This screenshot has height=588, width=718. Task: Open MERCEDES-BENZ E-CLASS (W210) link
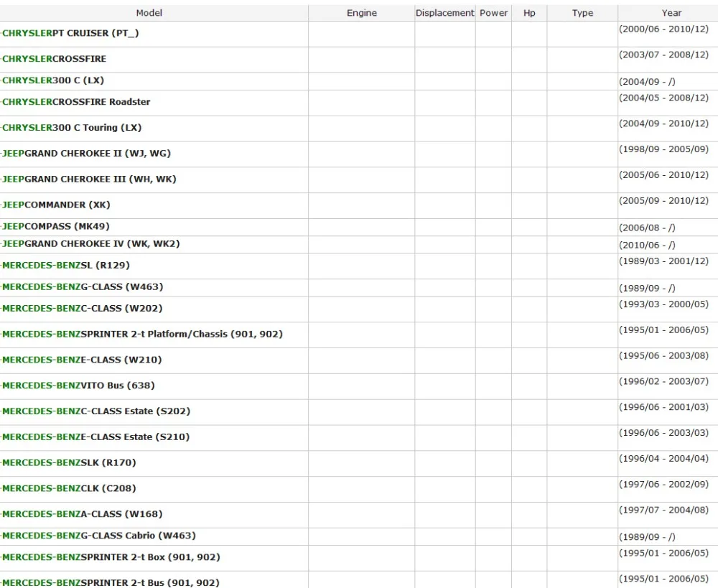(x=82, y=360)
